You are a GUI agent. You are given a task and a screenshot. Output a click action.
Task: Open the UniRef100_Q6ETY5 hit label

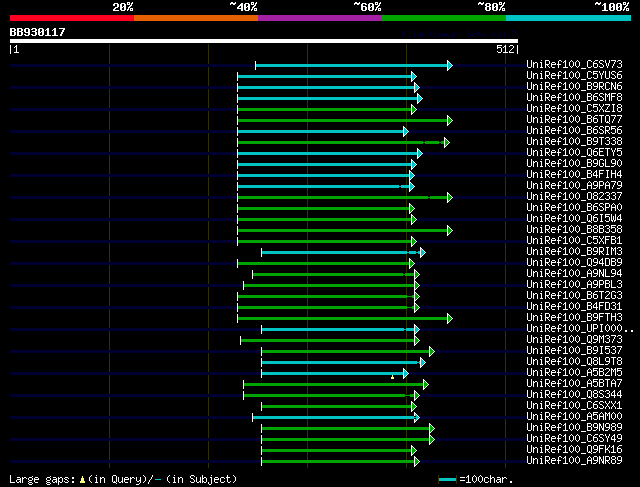click(574, 153)
